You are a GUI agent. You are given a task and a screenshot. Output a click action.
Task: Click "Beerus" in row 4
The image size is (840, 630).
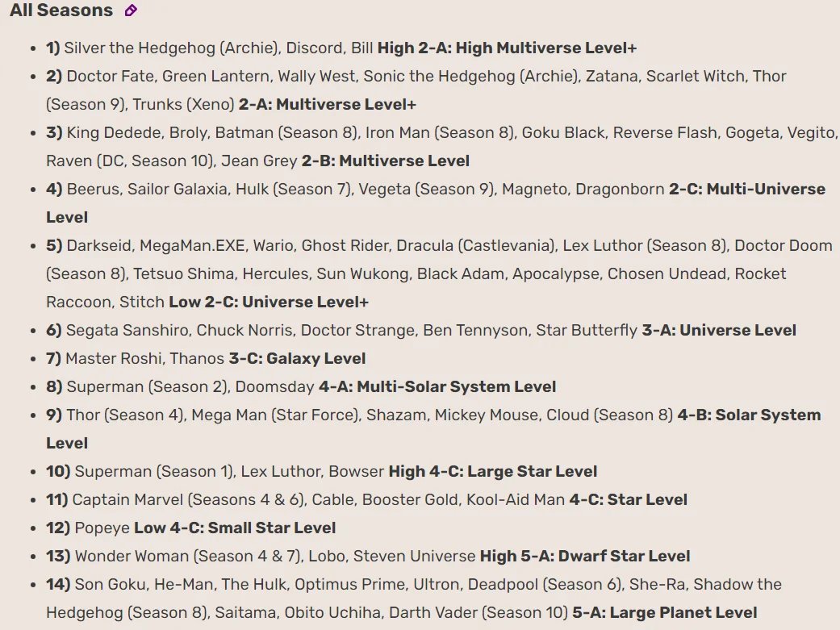[93, 189]
